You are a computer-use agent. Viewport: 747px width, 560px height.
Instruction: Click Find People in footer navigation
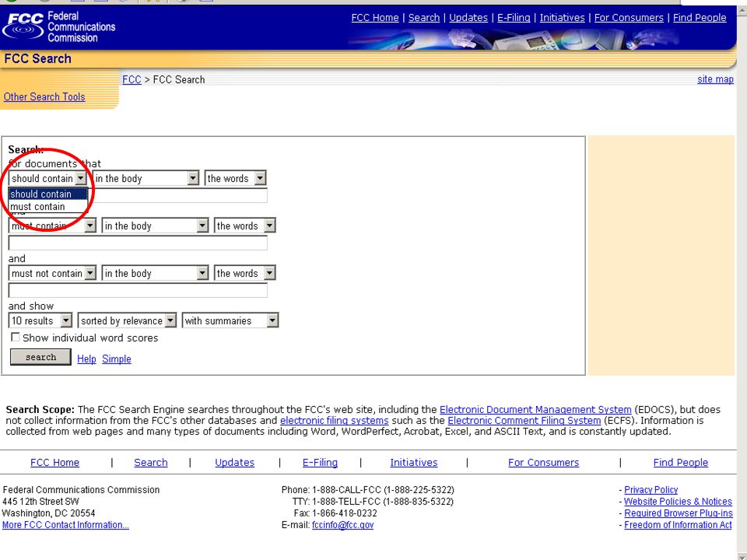(x=681, y=462)
